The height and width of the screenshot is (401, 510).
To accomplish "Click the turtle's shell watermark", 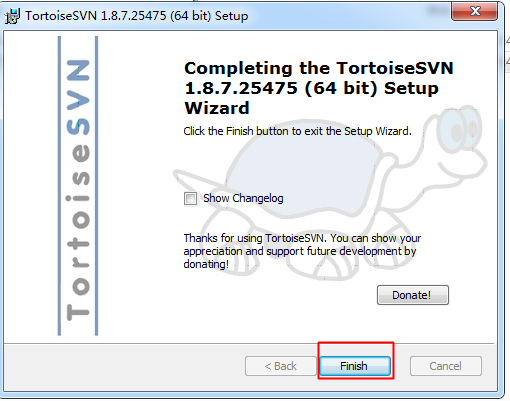I will pos(302,172).
